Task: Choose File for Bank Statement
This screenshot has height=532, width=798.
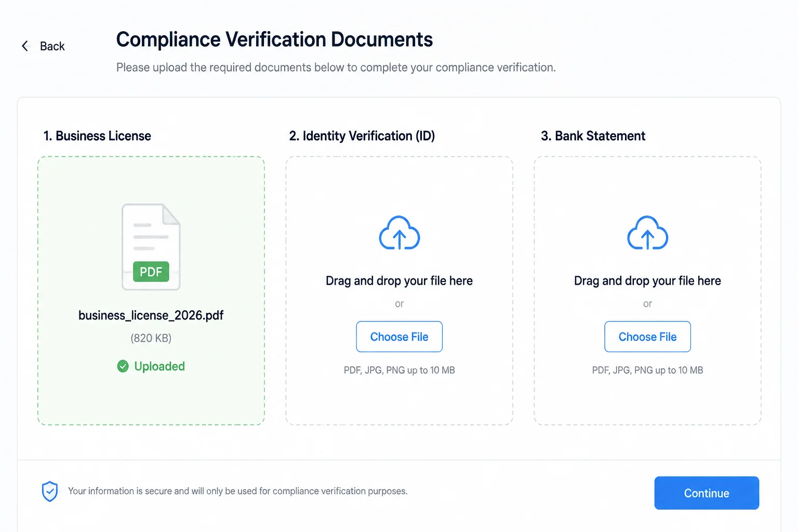Action: (x=647, y=337)
